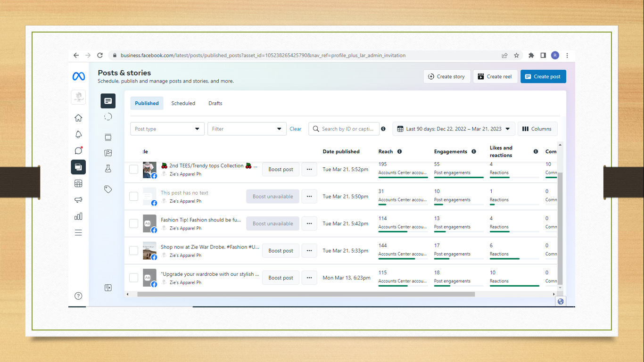Click the Create post button

[x=543, y=76]
